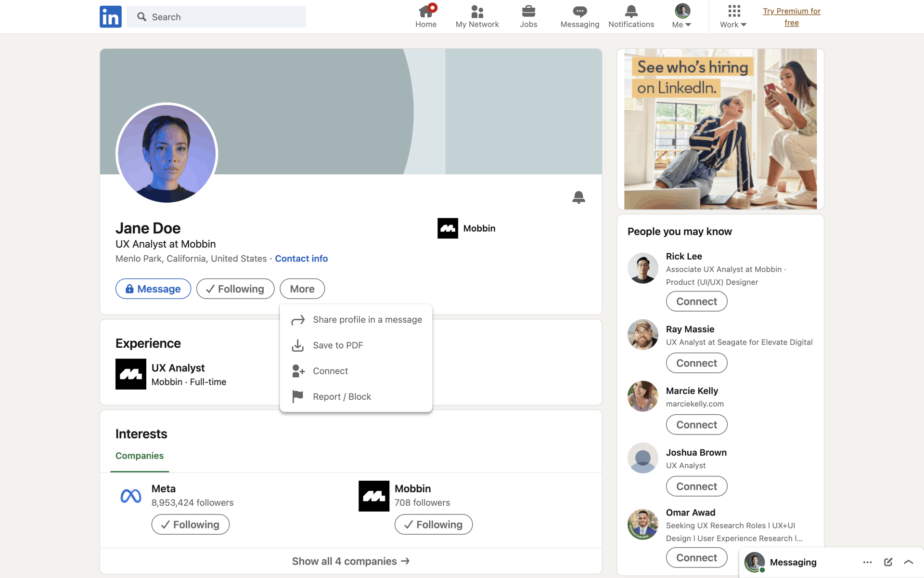Toggle Following for Mobbin company
Image resolution: width=924 pixels, height=578 pixels.
pos(434,525)
